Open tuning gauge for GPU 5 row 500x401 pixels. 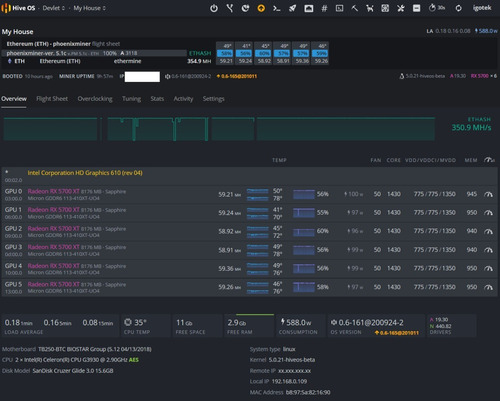488,287
